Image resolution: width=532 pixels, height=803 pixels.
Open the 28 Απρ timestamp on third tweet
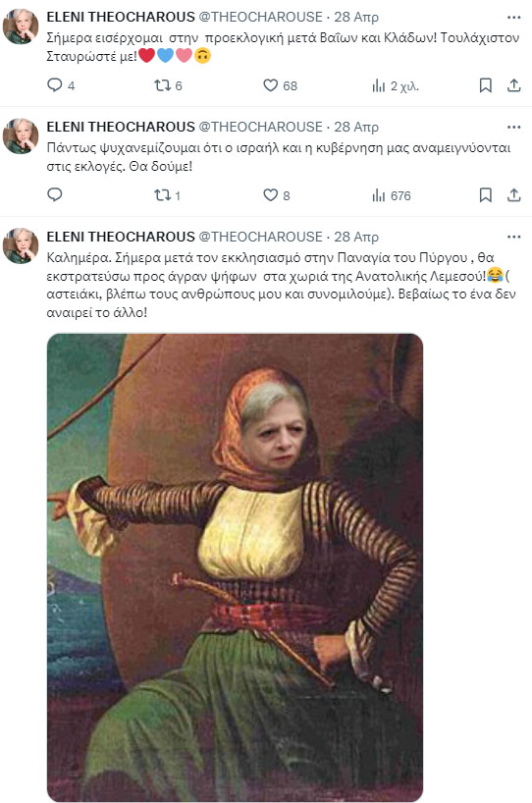356,237
